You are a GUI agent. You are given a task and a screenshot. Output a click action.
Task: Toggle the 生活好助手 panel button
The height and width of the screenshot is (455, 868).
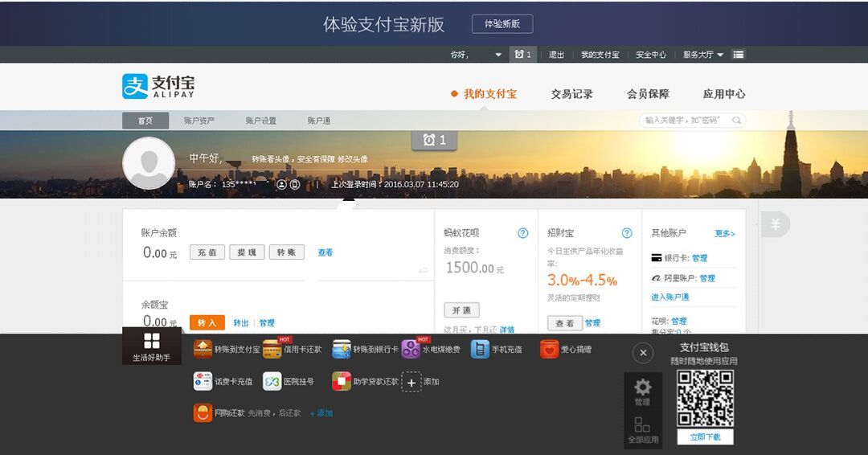tap(151, 346)
